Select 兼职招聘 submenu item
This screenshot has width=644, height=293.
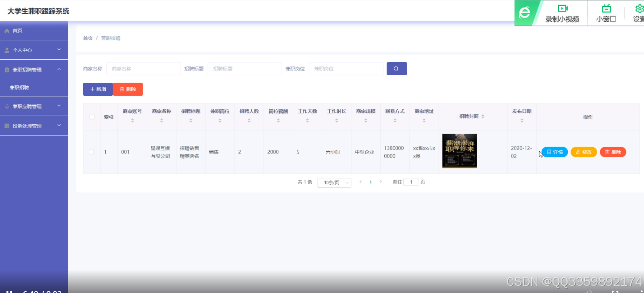pyautogui.click(x=34, y=88)
